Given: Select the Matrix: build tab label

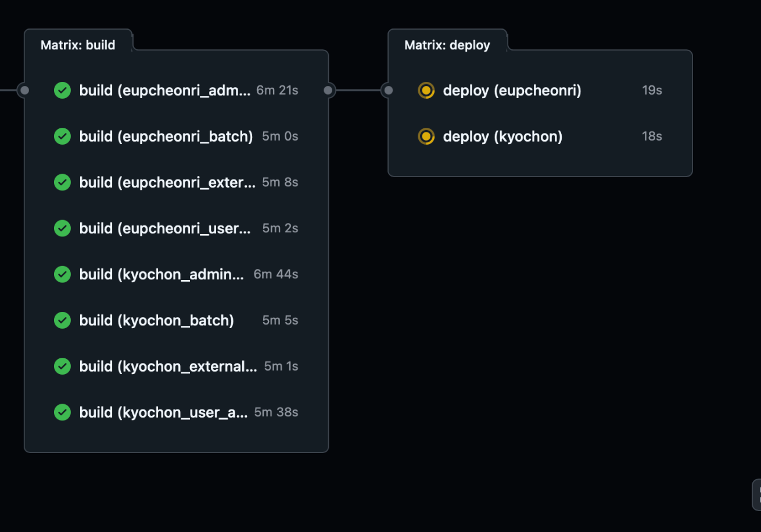Looking at the screenshot, I should point(78,45).
